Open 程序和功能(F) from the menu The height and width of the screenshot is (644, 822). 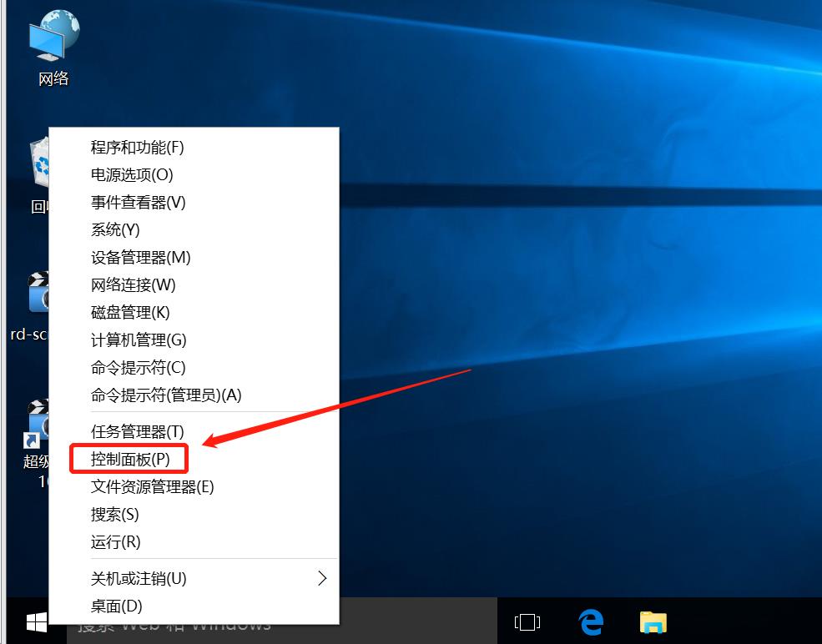pos(137,148)
